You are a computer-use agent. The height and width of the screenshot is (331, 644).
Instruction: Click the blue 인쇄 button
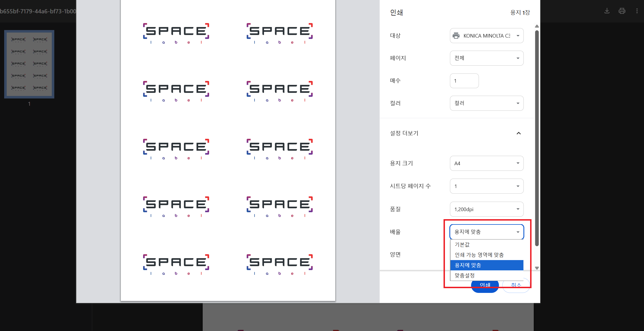(x=485, y=286)
